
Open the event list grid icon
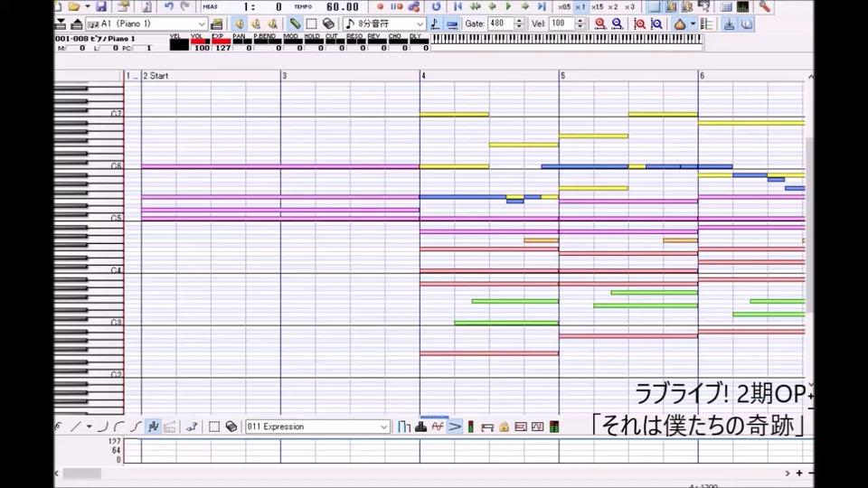click(726, 6)
